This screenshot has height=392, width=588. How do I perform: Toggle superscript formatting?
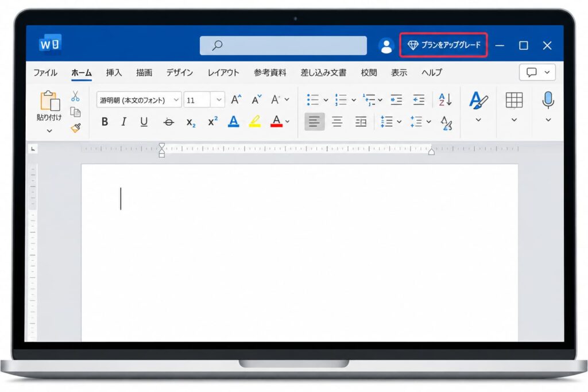(x=212, y=121)
